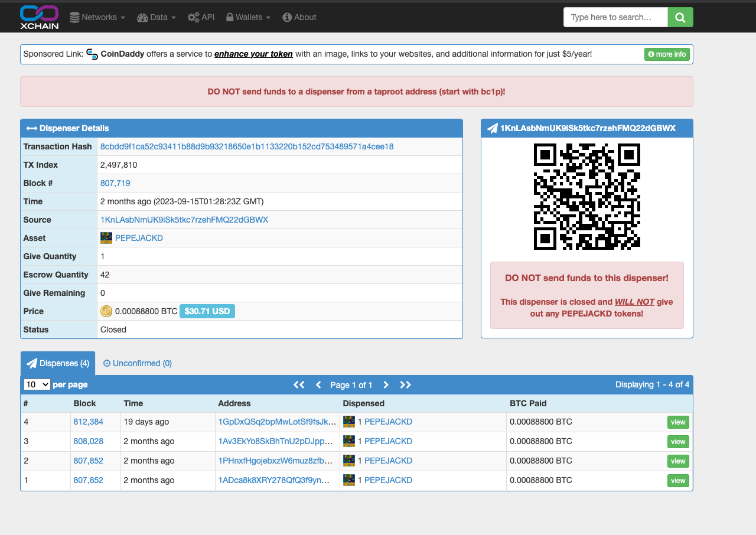Click the CoinDaddy logo icon
756x535 pixels.
92,54
